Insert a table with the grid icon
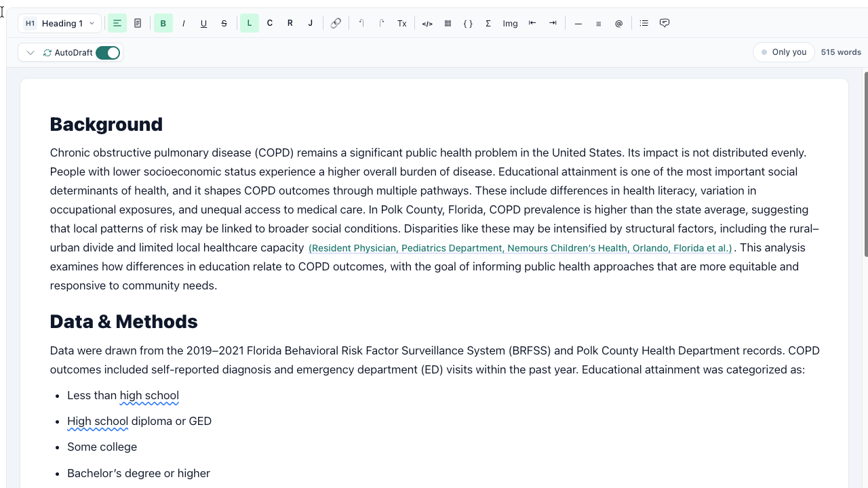Screen dimensions: 868x488 point(448,23)
